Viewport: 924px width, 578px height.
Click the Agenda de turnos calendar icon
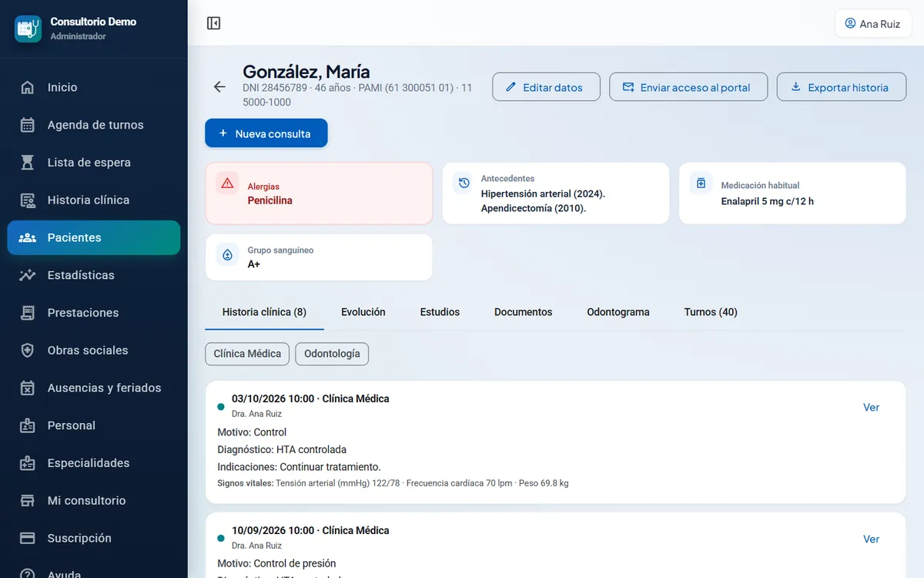(28, 125)
